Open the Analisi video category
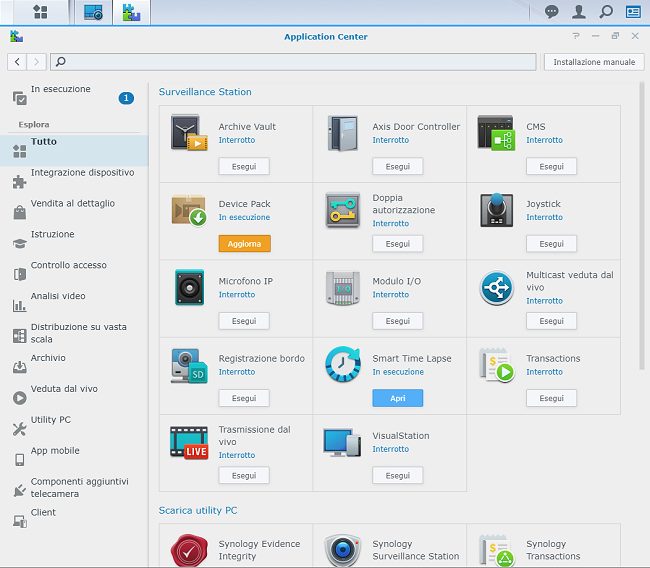 [x=74, y=305]
